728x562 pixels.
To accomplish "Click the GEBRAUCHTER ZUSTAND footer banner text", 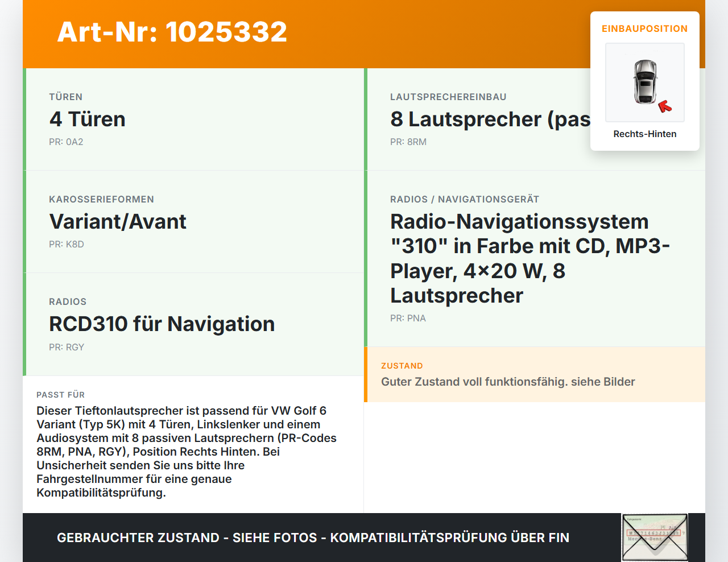I will [313, 538].
